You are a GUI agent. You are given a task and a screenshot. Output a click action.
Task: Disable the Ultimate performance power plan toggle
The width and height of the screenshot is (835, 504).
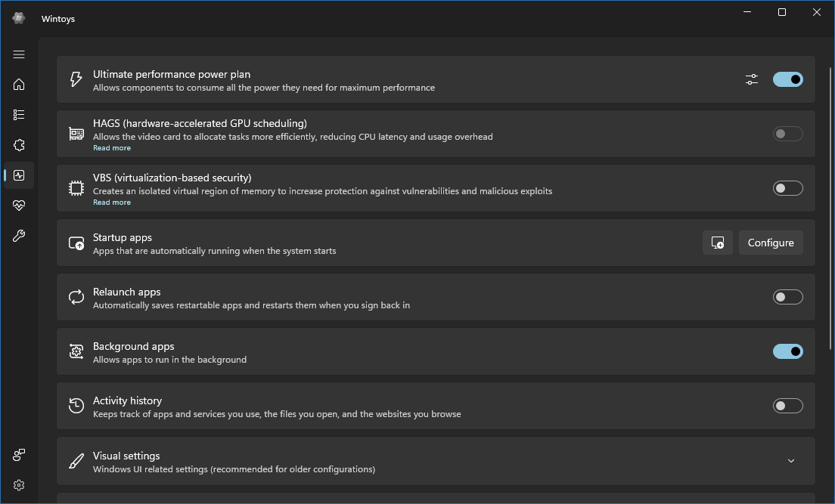[787, 79]
